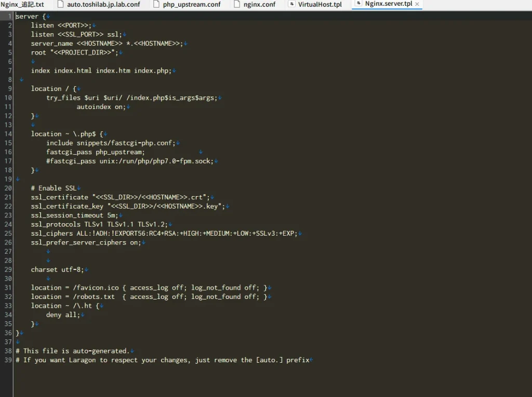Click the "charset utf-8;" line
This screenshot has width=532, height=397.
(x=57, y=269)
